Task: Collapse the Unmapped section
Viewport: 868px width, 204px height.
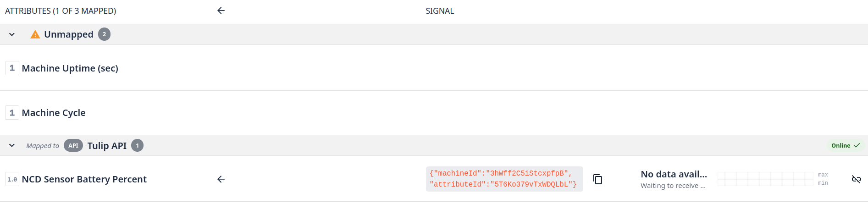Action: 12,34
